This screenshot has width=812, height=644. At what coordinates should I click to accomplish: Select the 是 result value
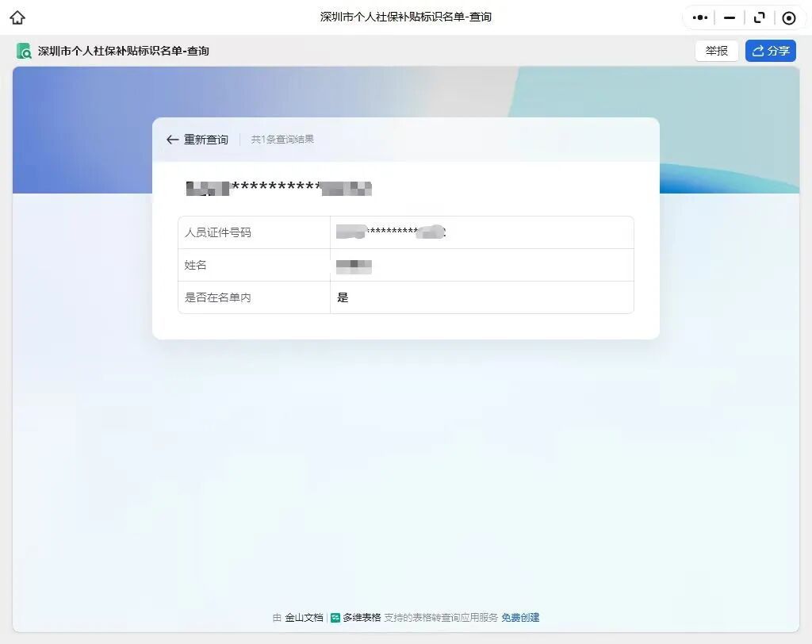(343, 297)
